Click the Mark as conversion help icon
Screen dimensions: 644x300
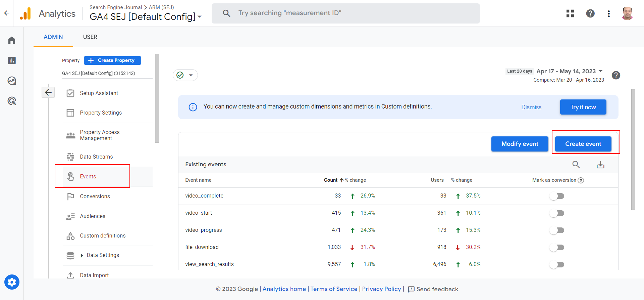(x=581, y=180)
